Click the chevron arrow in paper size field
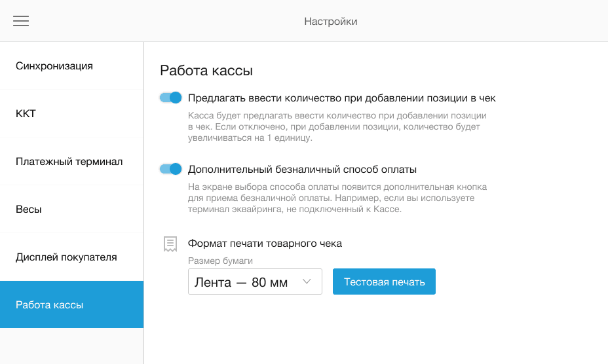Screen dimensions: 608x364 [306, 282]
